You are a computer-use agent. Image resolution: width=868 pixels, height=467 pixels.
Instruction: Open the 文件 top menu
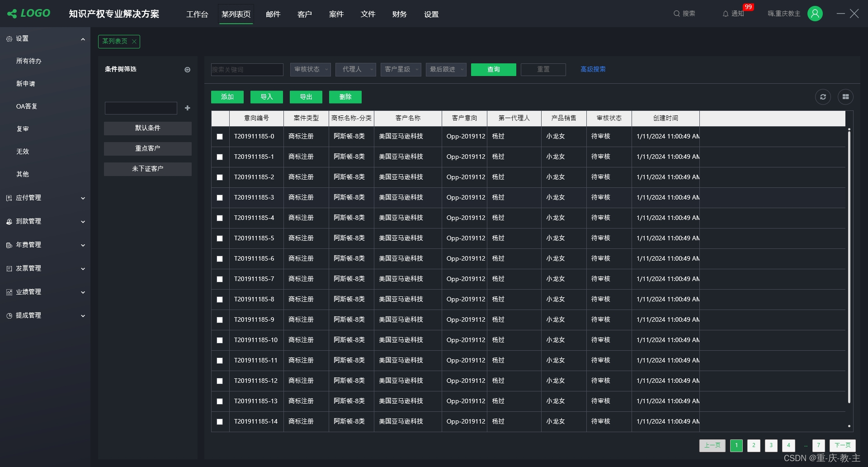click(368, 14)
